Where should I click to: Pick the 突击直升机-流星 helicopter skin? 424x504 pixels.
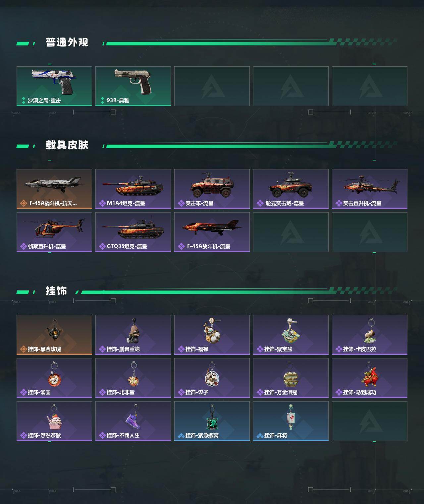pyautogui.click(x=370, y=189)
